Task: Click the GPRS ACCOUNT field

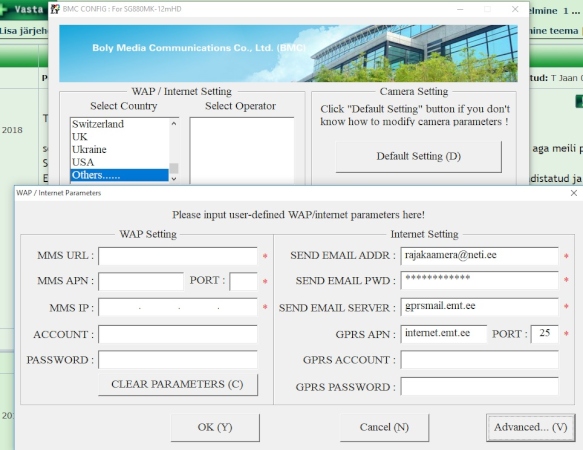Action: click(479, 360)
